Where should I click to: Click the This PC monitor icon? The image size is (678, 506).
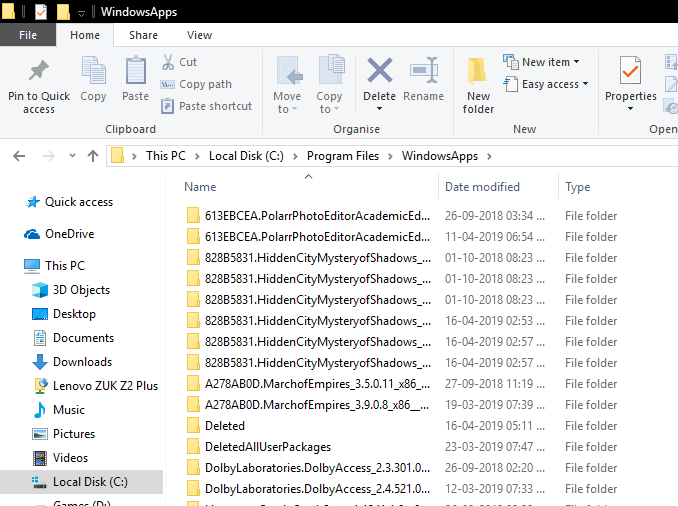32,266
